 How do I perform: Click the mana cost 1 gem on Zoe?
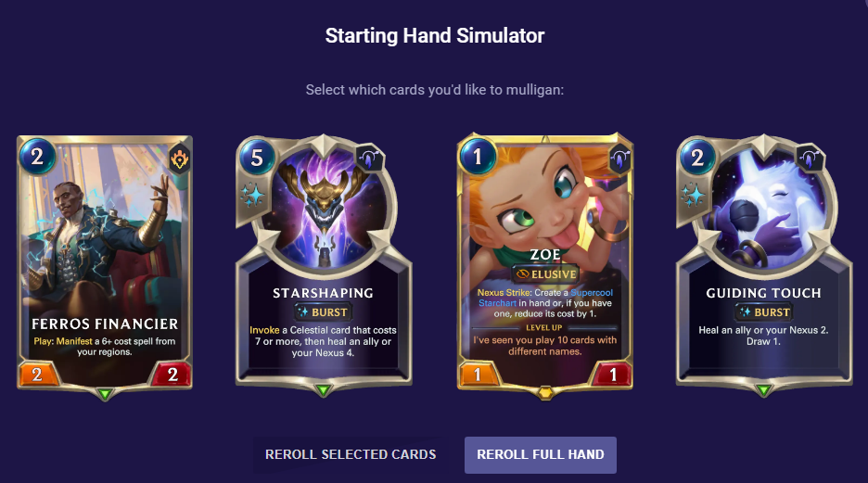(478, 157)
